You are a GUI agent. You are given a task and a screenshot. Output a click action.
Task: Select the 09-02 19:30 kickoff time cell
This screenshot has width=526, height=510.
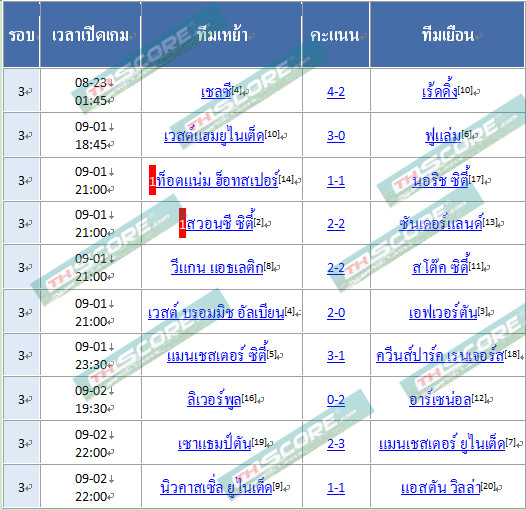click(91, 399)
